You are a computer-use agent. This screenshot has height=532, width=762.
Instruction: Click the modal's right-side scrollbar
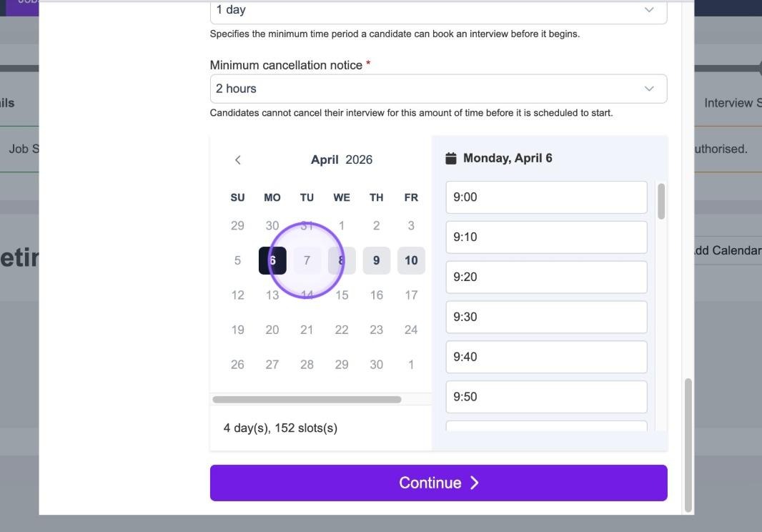(x=688, y=445)
